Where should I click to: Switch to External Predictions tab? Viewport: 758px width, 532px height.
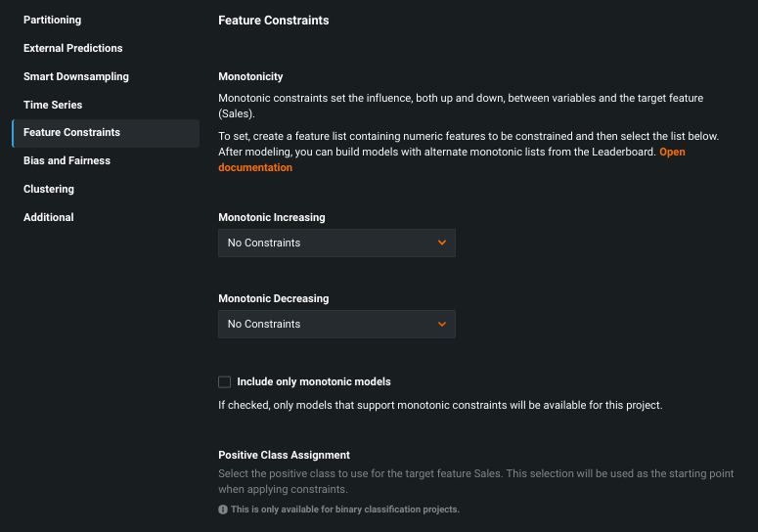(73, 48)
